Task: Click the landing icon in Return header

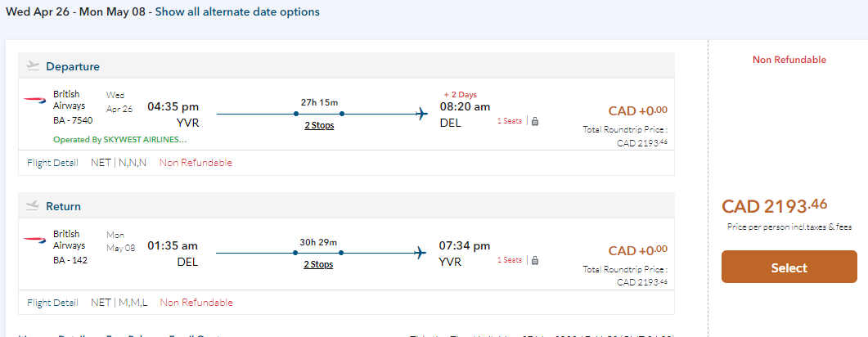Action: pyautogui.click(x=33, y=206)
